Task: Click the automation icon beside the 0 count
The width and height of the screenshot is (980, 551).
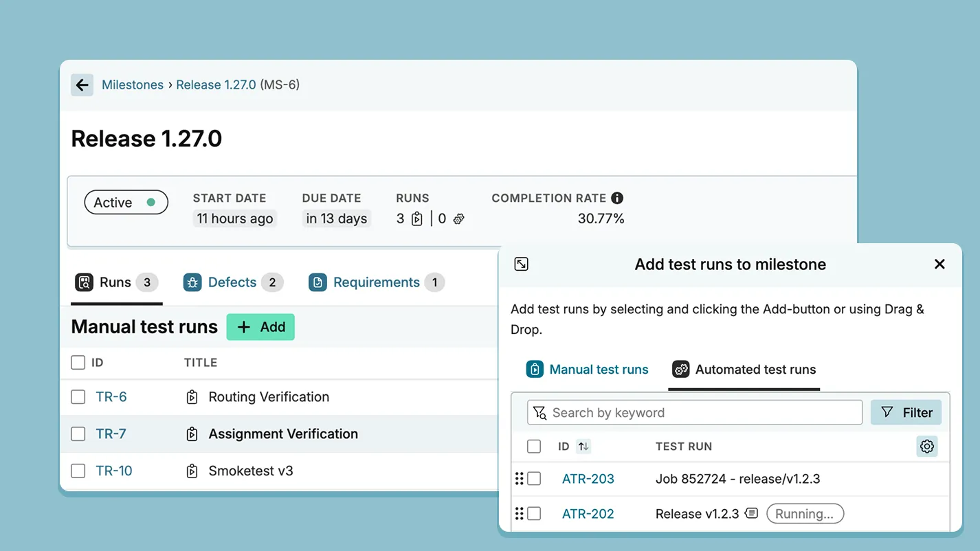Action: pos(458,218)
